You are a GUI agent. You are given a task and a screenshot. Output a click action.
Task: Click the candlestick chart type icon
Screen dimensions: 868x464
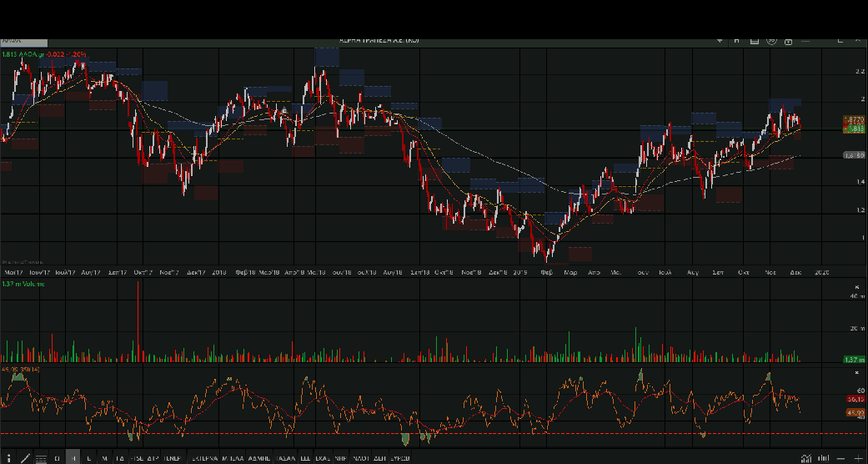824,458
